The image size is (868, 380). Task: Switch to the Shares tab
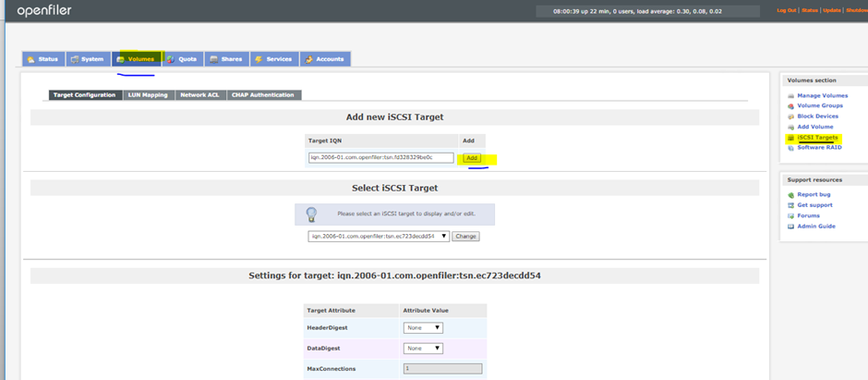(226, 59)
